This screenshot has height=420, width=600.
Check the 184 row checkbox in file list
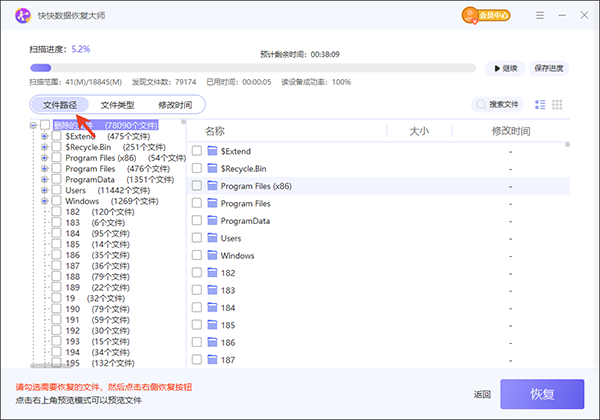[197, 307]
